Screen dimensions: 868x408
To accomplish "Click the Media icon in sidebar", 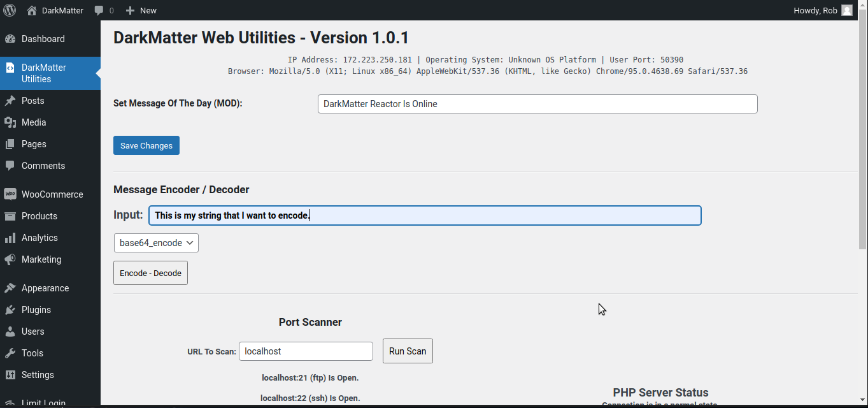I will pyautogui.click(x=10, y=122).
